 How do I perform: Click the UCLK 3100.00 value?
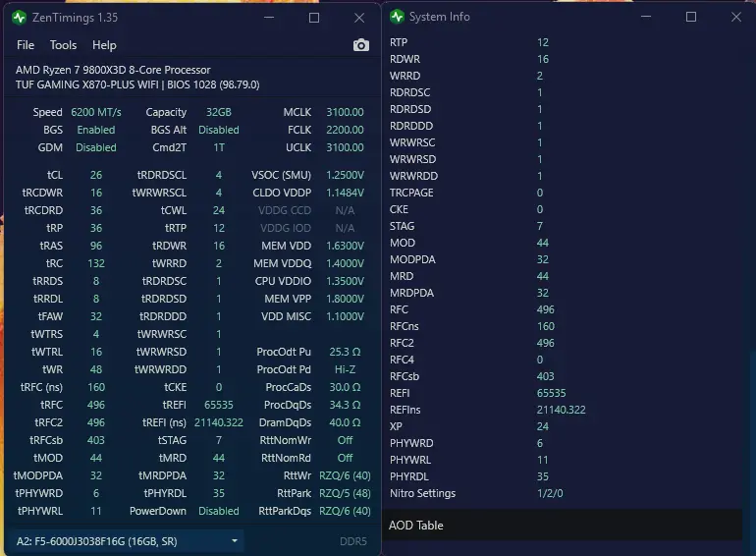(345, 147)
